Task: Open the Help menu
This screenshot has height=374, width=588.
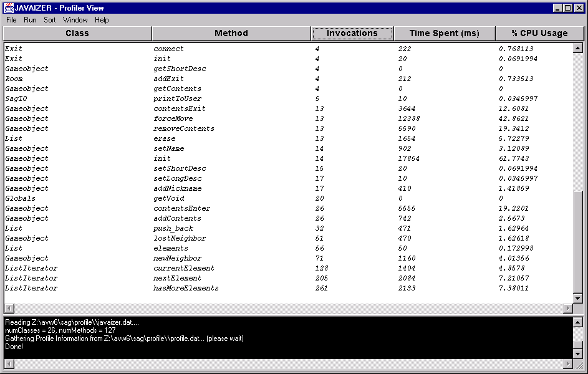Action: coord(102,20)
